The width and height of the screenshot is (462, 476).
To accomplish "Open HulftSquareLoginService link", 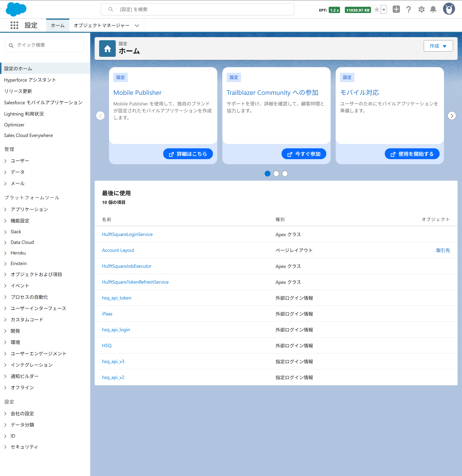I will (127, 234).
